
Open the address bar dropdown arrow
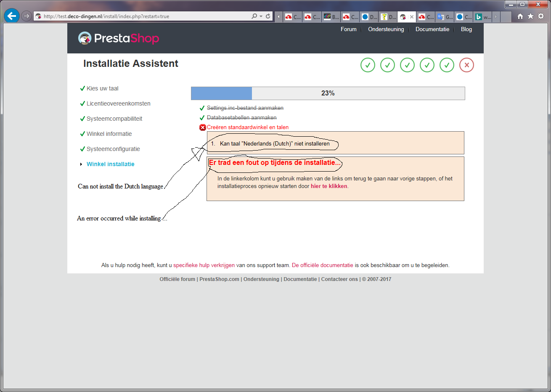pos(261,16)
